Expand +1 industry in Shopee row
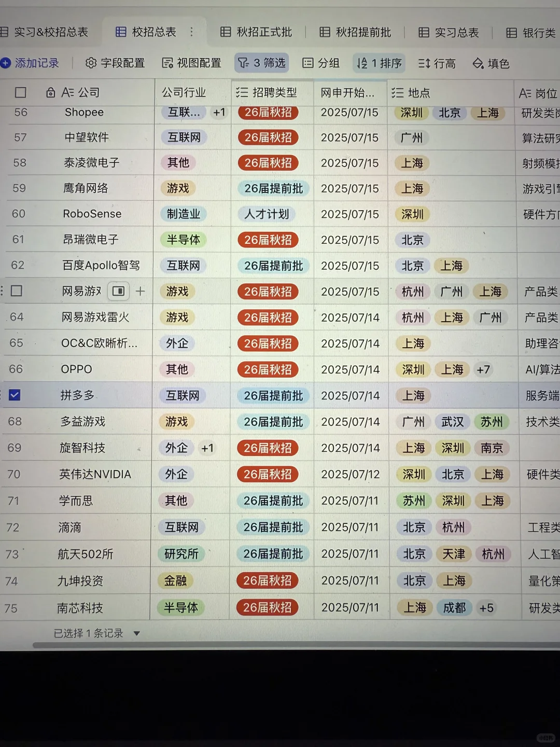Image resolution: width=560 pixels, height=747 pixels. tap(219, 113)
